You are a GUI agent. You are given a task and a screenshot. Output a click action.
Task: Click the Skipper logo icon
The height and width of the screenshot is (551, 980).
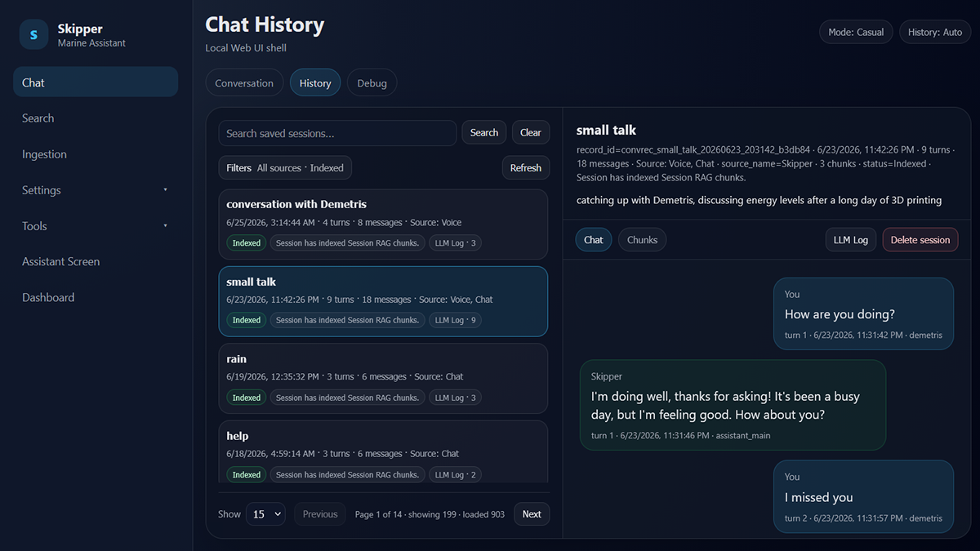click(33, 34)
